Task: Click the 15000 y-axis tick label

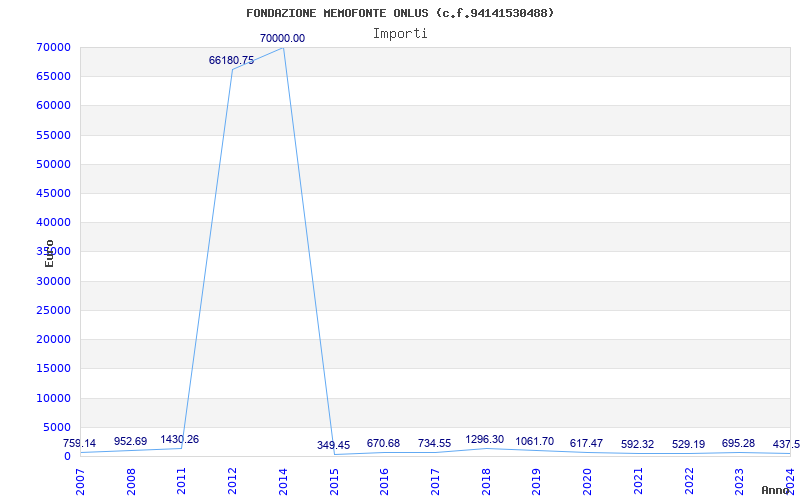Action: pyautogui.click(x=53, y=368)
